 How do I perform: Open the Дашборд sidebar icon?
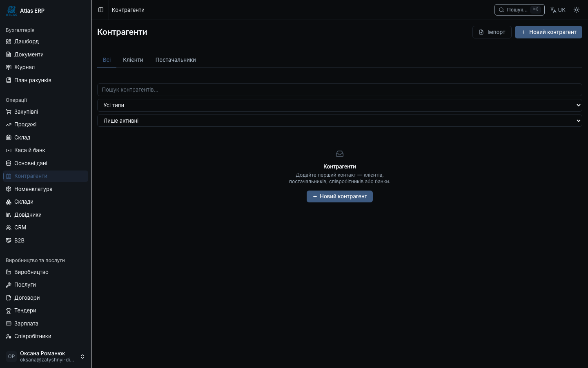point(9,42)
